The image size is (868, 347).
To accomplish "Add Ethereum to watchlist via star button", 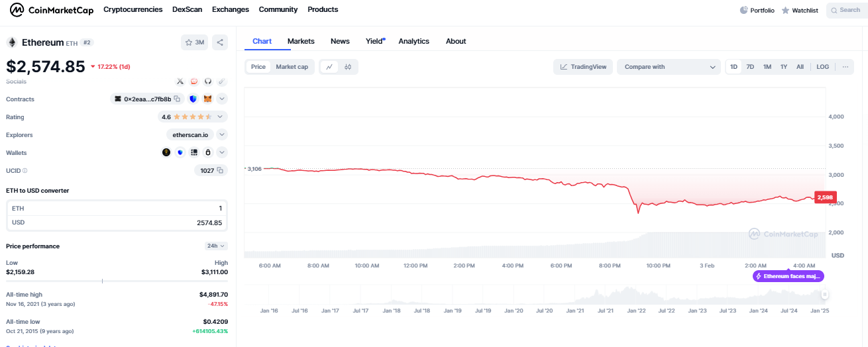I will [x=195, y=42].
